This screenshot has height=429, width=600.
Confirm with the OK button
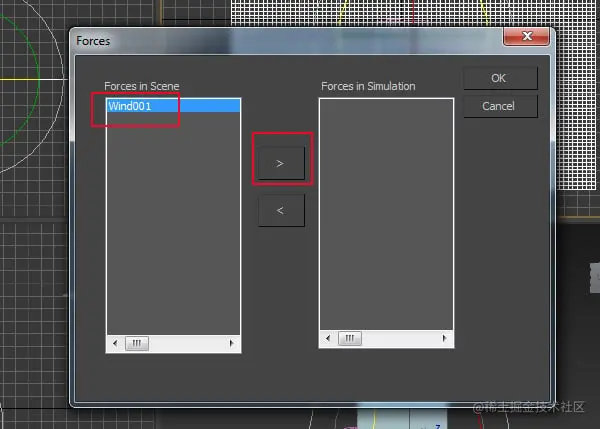pyautogui.click(x=500, y=78)
